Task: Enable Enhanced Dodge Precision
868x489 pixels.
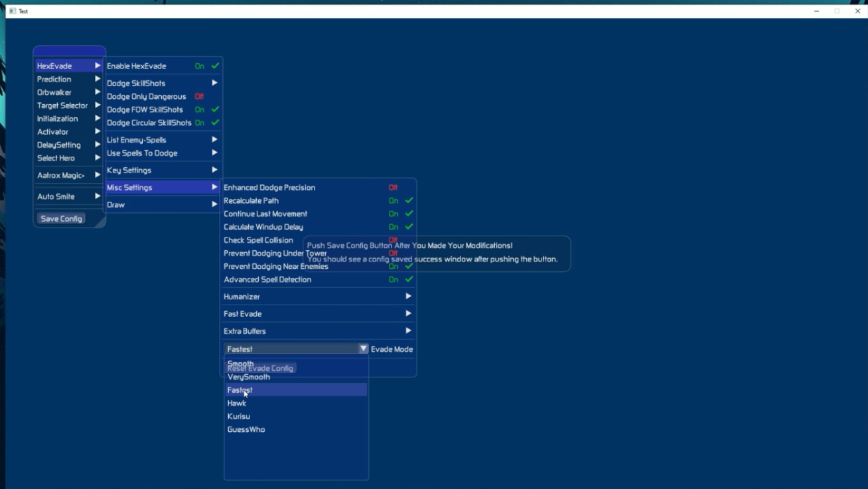Action: tap(394, 188)
